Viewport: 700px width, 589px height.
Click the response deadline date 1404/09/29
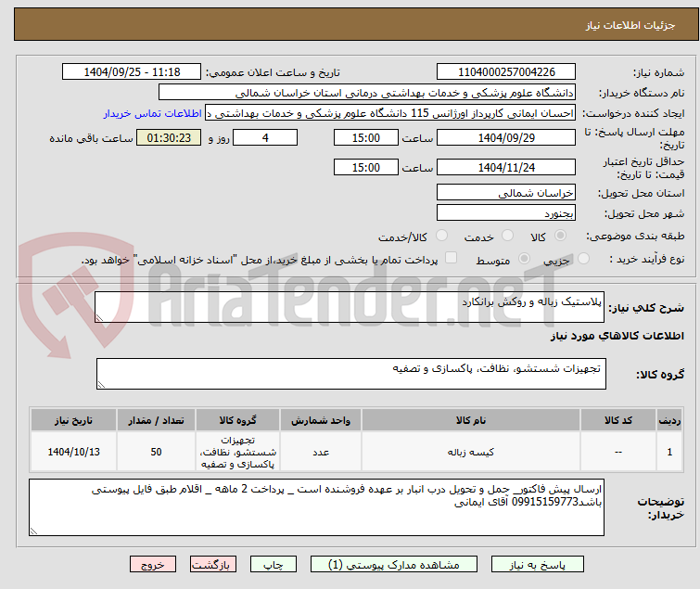point(506,137)
